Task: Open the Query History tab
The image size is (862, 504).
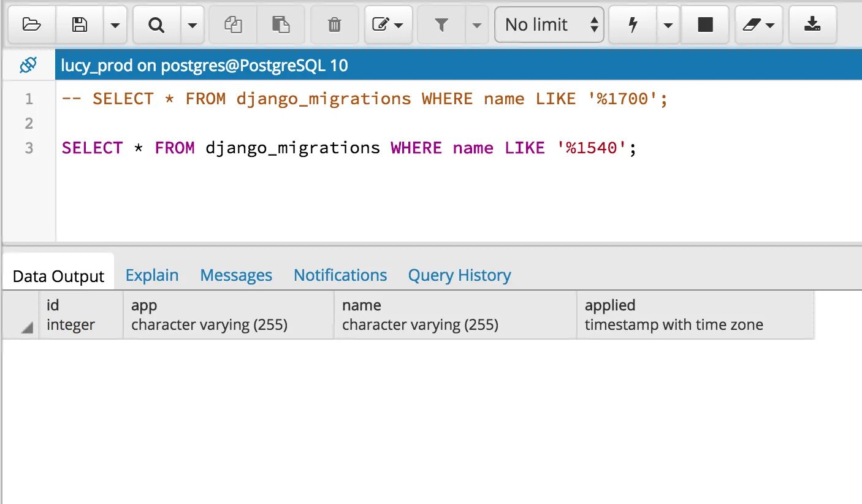Action: coord(459,275)
